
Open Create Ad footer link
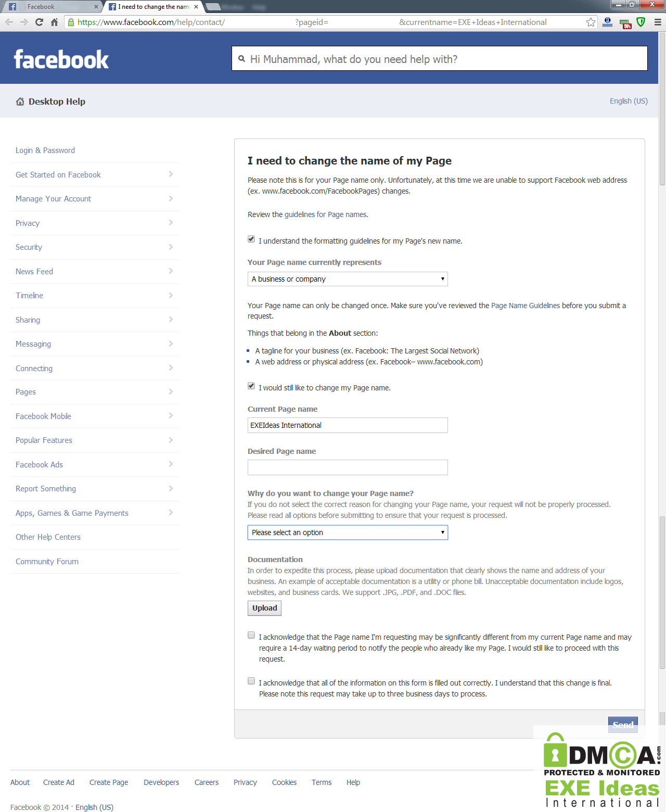pos(59,782)
